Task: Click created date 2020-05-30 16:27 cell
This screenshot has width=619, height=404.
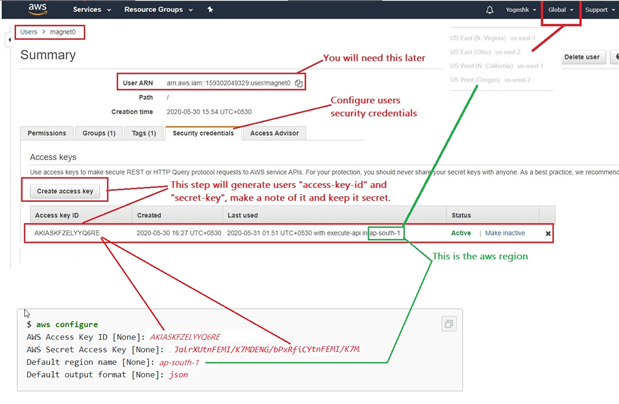Action: point(179,233)
